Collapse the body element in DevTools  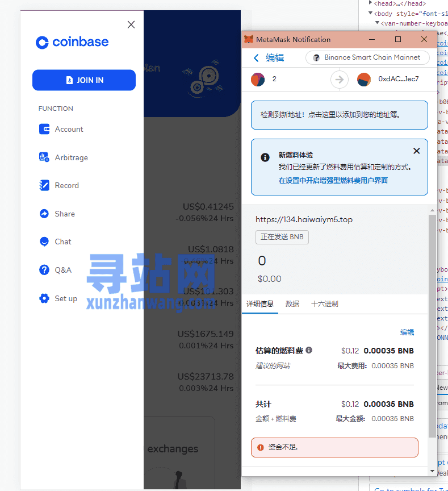370,13
